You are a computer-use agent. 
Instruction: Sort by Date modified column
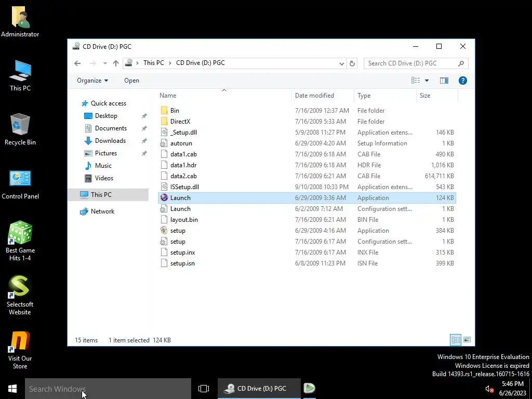click(x=323, y=96)
